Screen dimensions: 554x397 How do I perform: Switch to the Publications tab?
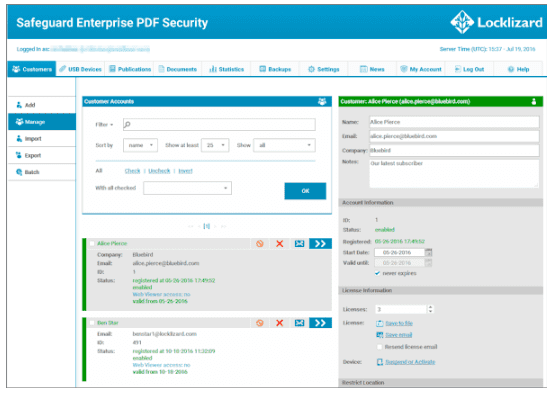coord(130,69)
